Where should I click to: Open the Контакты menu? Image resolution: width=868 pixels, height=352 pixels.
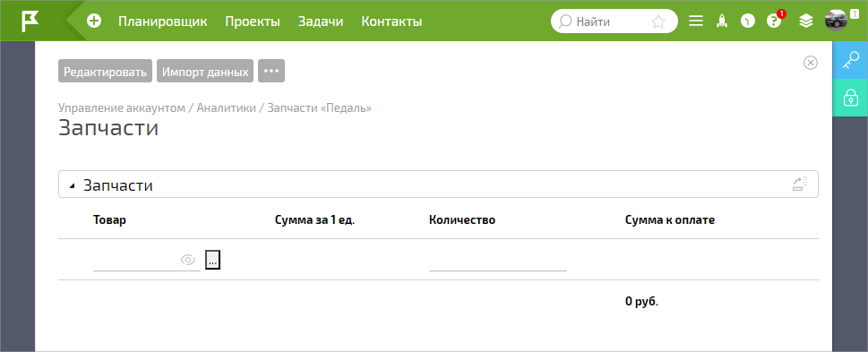pos(391,21)
